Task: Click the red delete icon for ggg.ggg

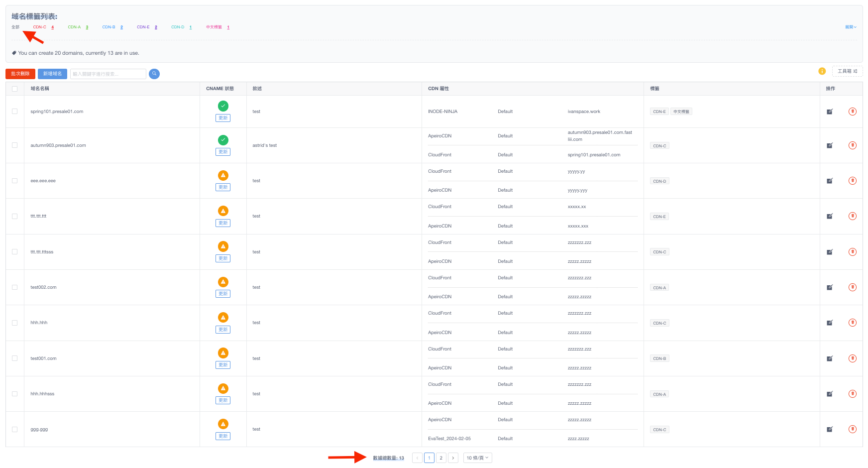Action: [852, 429]
